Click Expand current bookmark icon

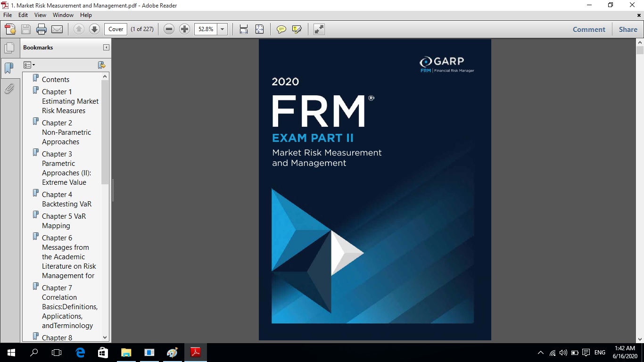pyautogui.click(x=101, y=65)
